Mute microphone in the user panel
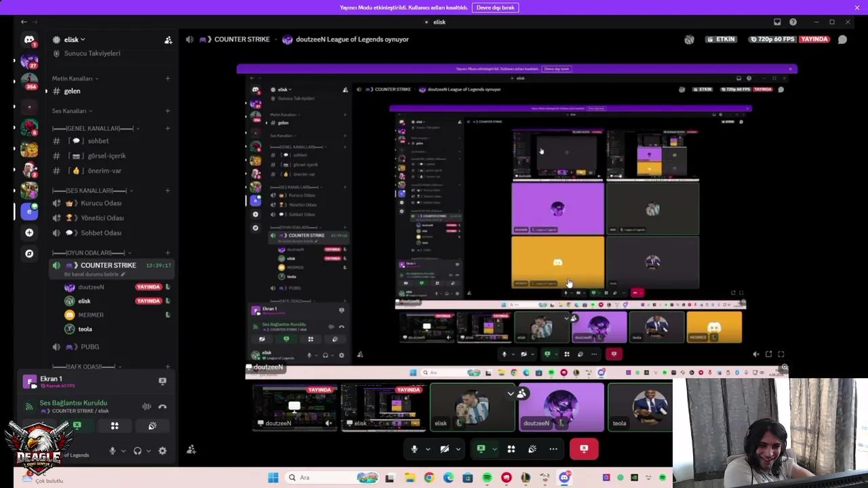Viewport: 868px width, 488px height. [x=113, y=451]
